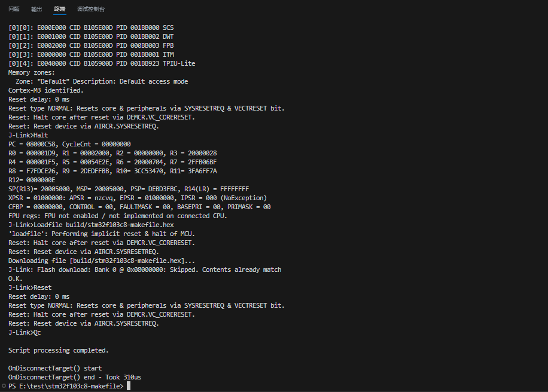
Task: Click the "J-Link>Halt" command line
Action: point(28,135)
